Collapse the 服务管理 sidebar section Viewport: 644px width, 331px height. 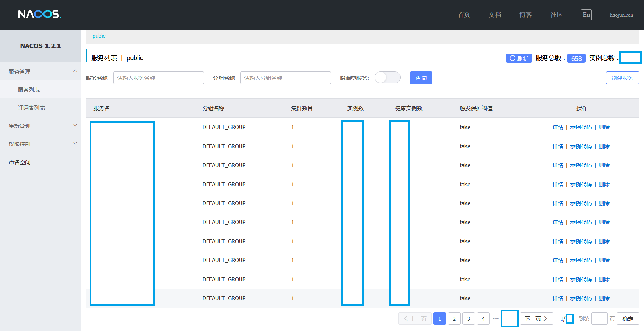tap(41, 71)
